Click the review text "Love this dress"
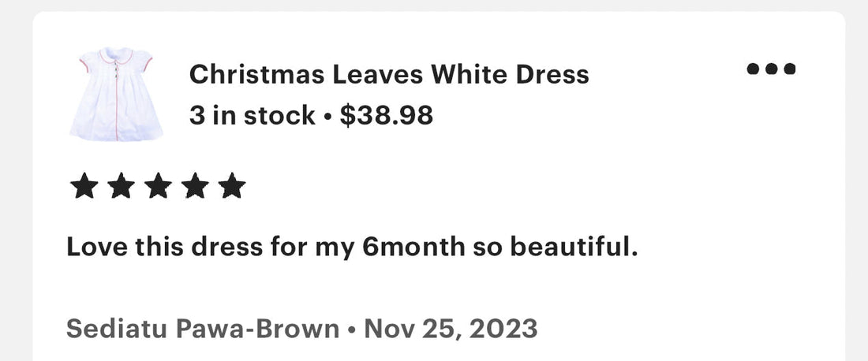868x361 pixels. [164, 247]
